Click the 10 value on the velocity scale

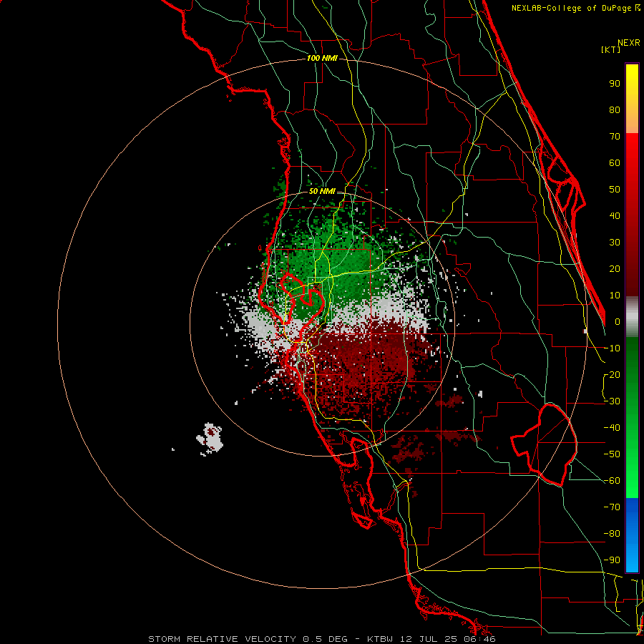tap(615, 296)
